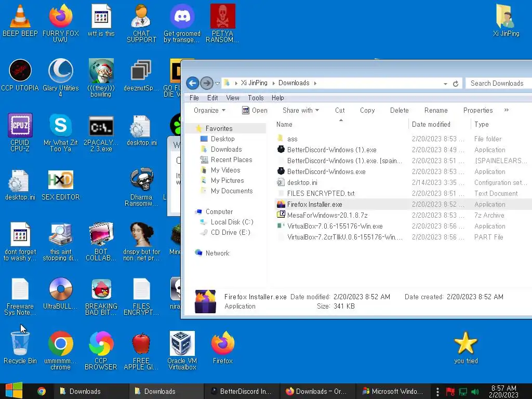Open the PETYA RANSOM skull desktop icon
The height and width of the screenshot is (399, 532).
[x=222, y=22]
